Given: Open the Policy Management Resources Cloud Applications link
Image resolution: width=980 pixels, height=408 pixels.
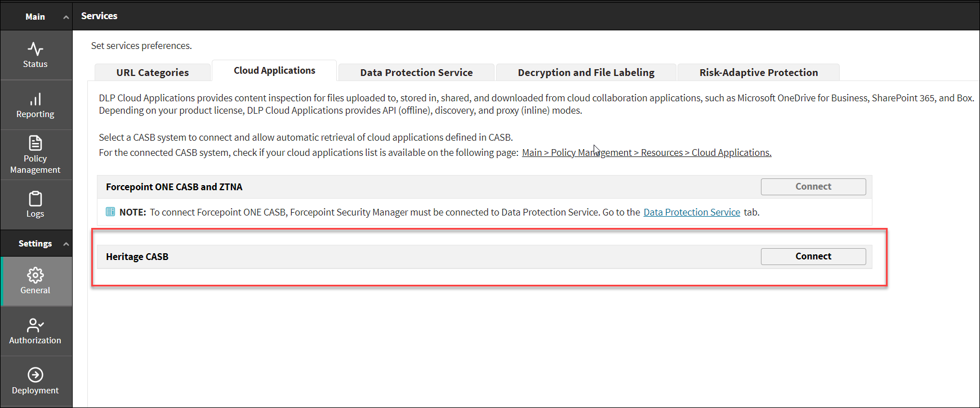Looking at the screenshot, I should click(x=646, y=153).
